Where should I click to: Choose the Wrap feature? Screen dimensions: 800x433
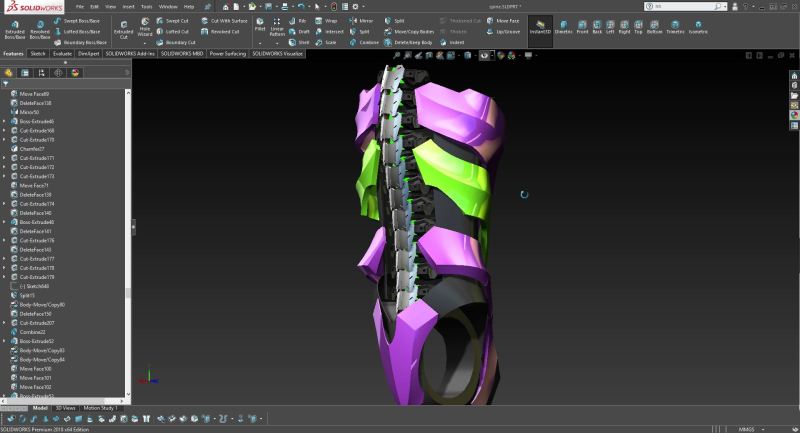pyautogui.click(x=327, y=21)
